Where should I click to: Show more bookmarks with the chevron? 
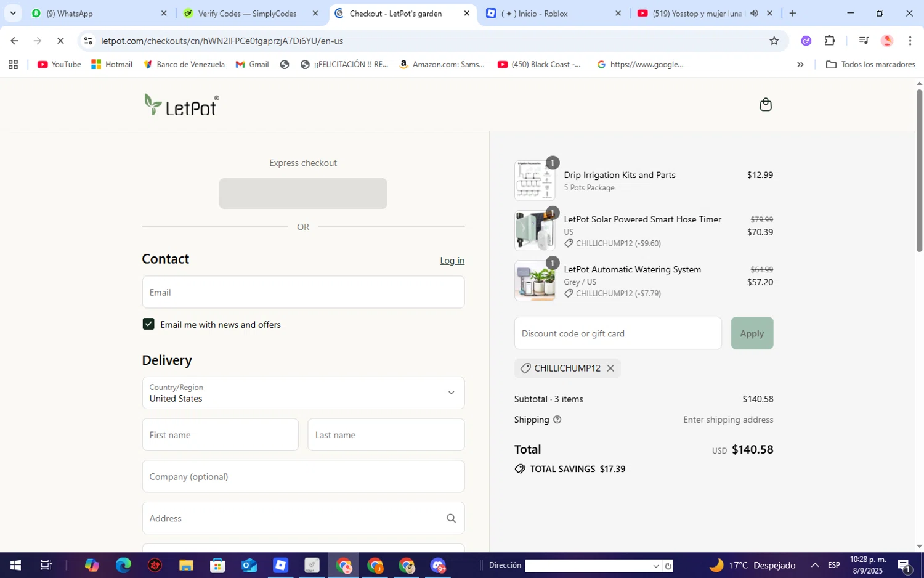pyautogui.click(x=800, y=64)
